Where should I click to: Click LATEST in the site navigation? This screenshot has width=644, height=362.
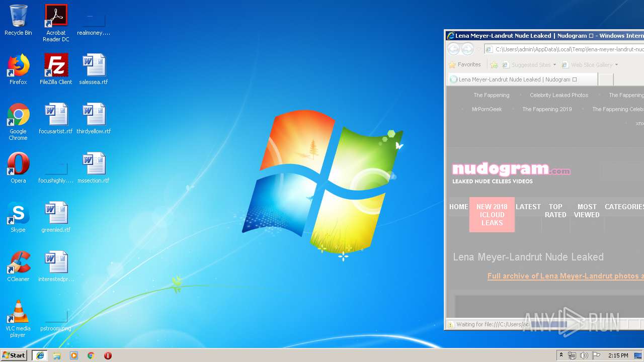[528, 207]
